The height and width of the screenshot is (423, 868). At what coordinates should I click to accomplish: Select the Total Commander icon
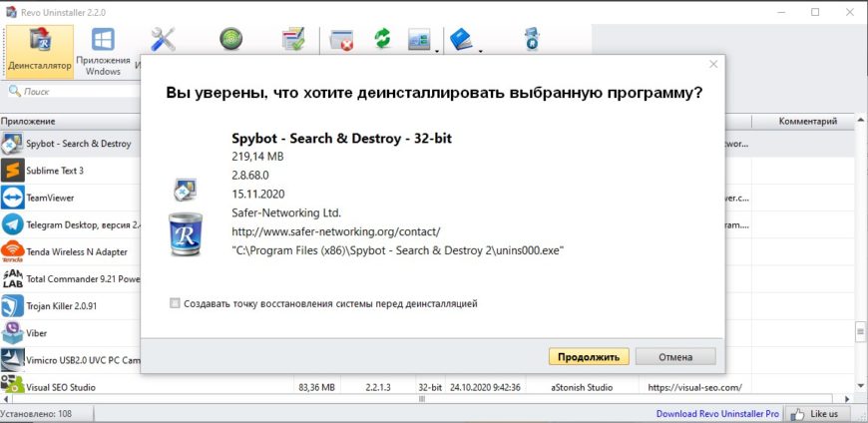tap(12, 278)
